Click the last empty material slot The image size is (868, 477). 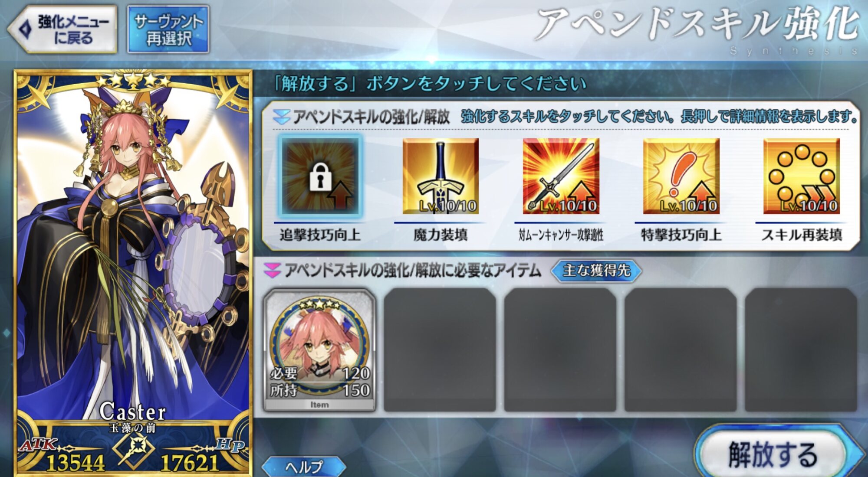tap(801, 350)
